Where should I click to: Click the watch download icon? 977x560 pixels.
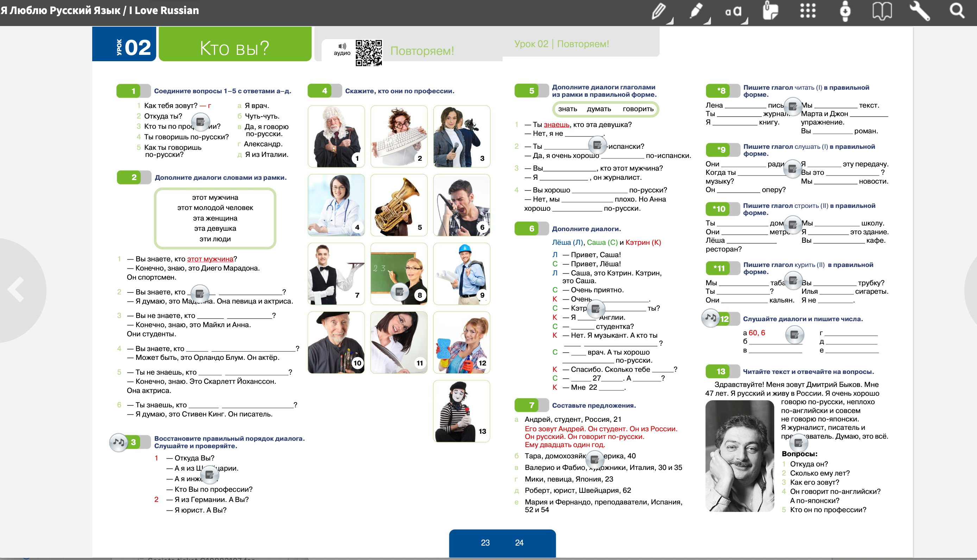845,11
